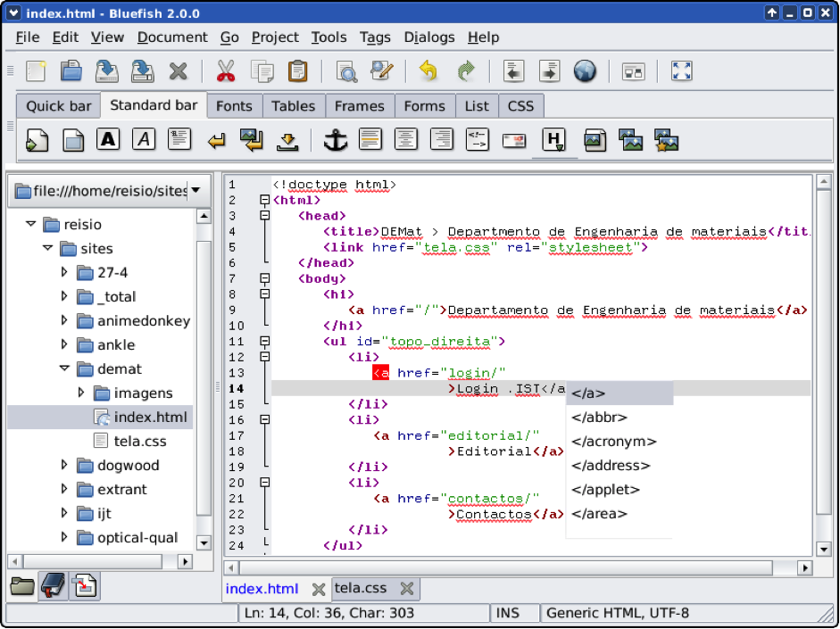840x629 pixels.
Task: Preview in browser via globe icon
Action: coord(585,70)
